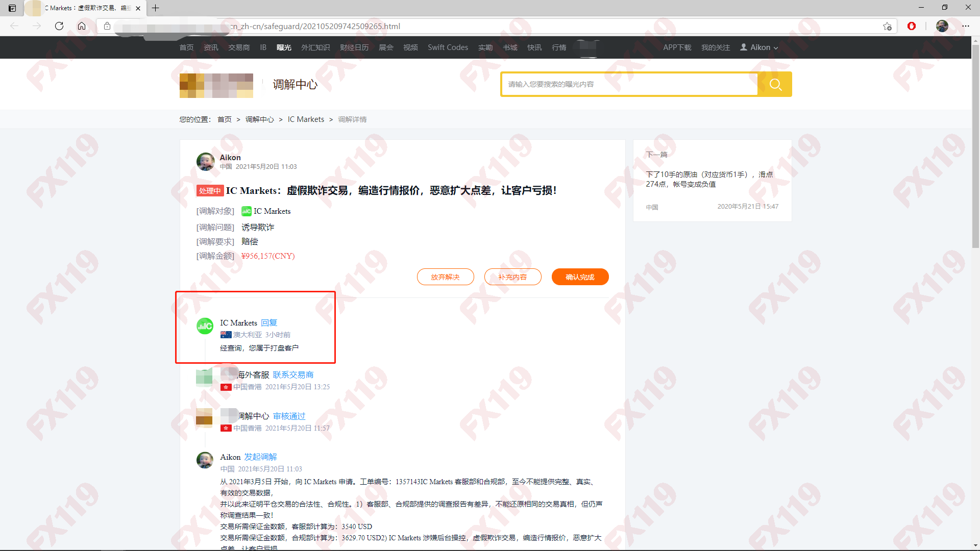Click the 处理中 status badge
The image size is (980, 551).
tap(210, 191)
